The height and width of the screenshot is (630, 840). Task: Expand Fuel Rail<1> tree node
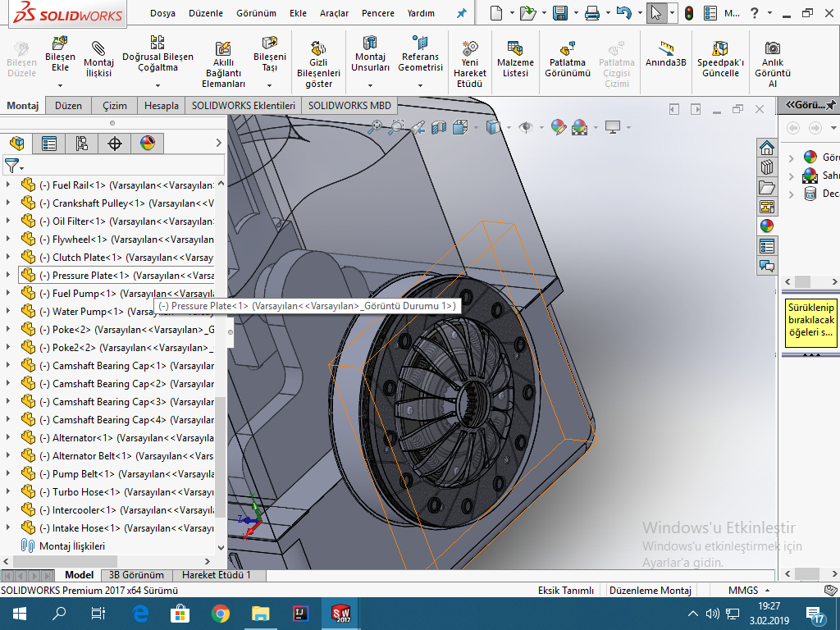coord(8,185)
